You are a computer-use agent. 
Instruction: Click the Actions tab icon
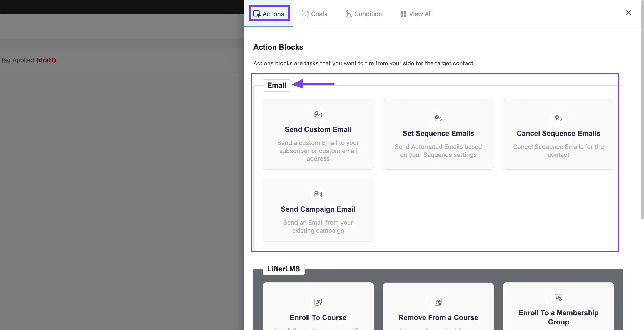tap(257, 13)
